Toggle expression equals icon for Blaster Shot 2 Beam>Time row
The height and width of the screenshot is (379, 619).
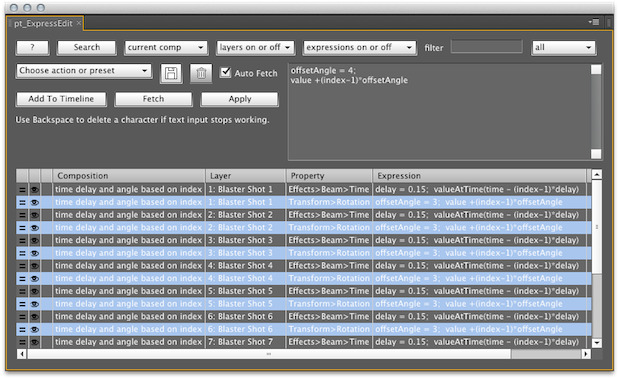click(23, 215)
